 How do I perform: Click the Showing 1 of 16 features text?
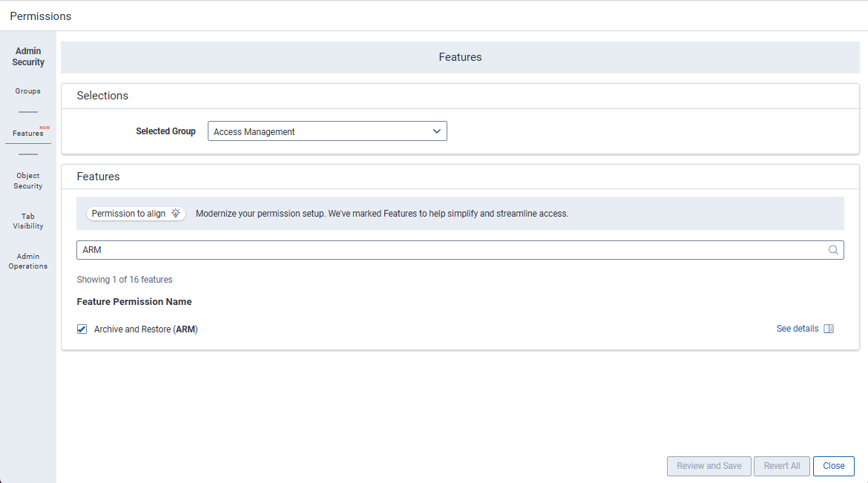tap(125, 280)
